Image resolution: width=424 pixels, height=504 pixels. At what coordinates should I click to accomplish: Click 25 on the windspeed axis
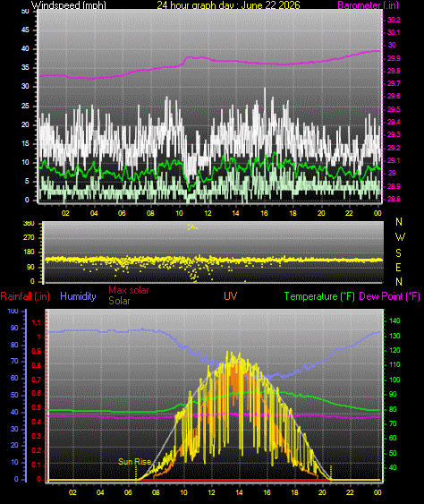(25, 106)
